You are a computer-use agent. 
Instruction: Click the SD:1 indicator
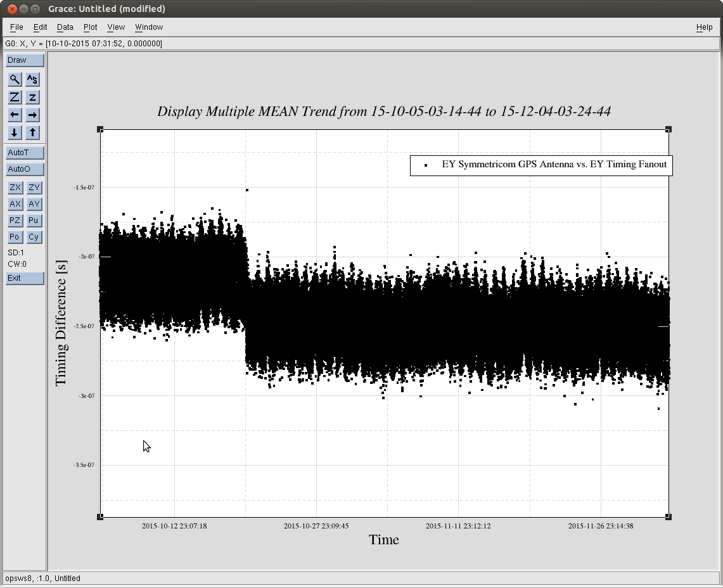pyautogui.click(x=16, y=253)
